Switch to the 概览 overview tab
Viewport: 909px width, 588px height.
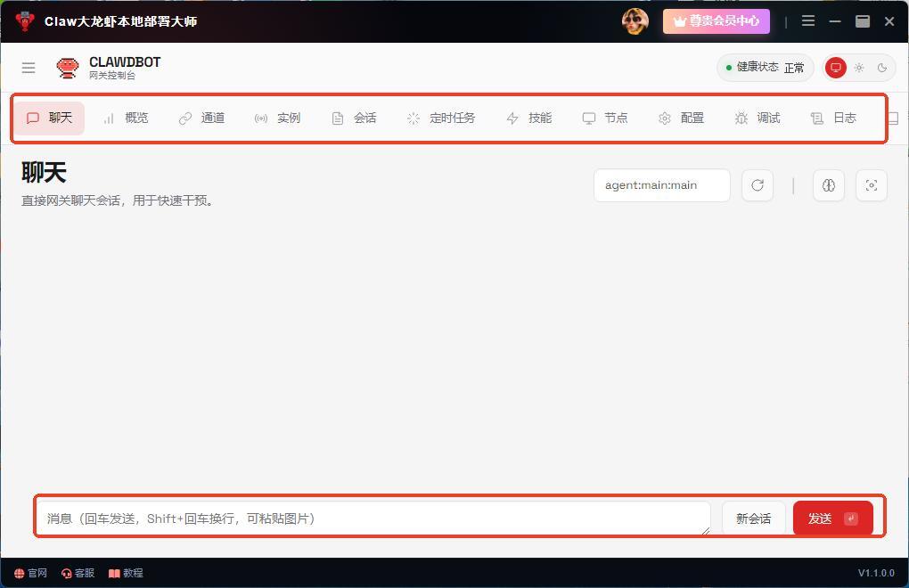[126, 118]
